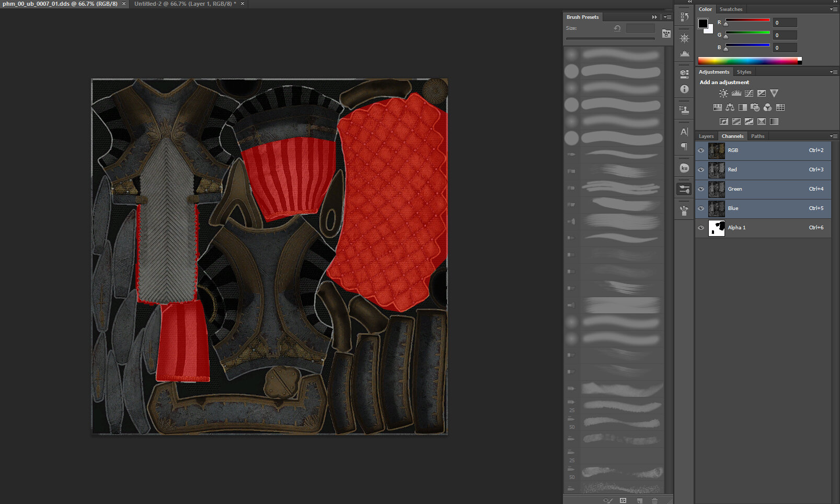Select the Untitled-2 document tab
This screenshot has height=504, width=840.
[x=185, y=4]
